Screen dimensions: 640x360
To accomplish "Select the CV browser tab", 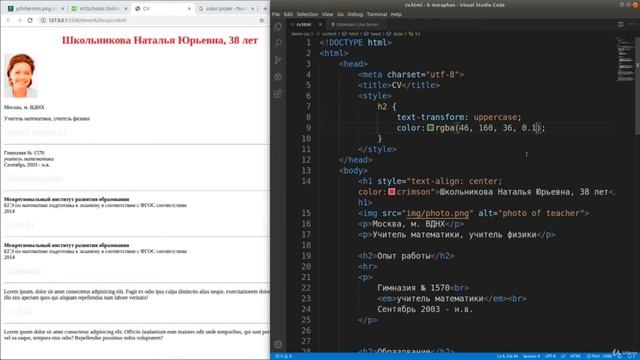I will [x=162, y=9].
